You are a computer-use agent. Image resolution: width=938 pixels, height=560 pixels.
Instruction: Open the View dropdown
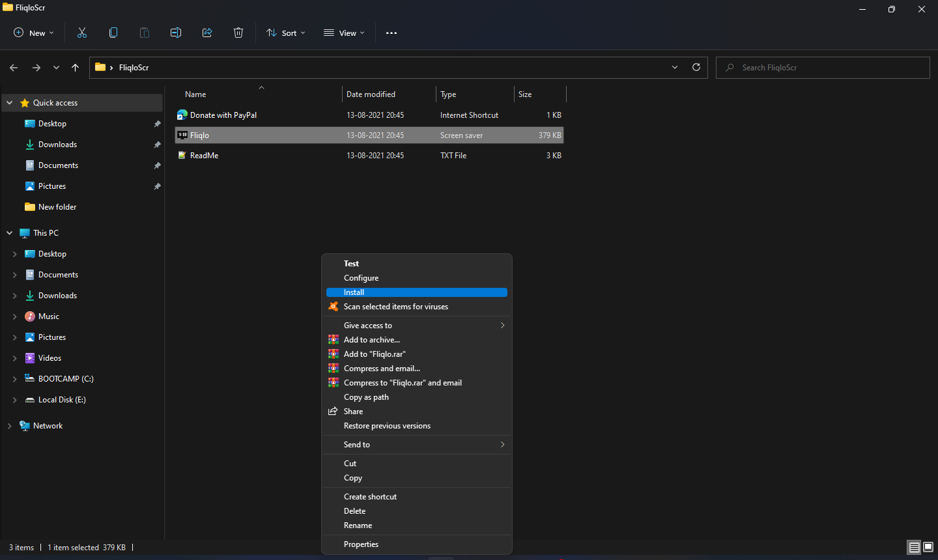[x=345, y=33]
